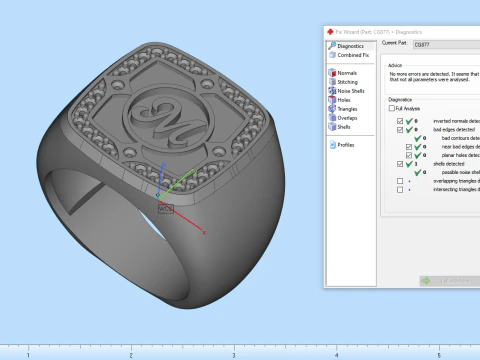Image resolution: width=480 pixels, height=360 pixels.
Task: Click the 'bad contours' diagnostics row text
Action: (x=461, y=138)
